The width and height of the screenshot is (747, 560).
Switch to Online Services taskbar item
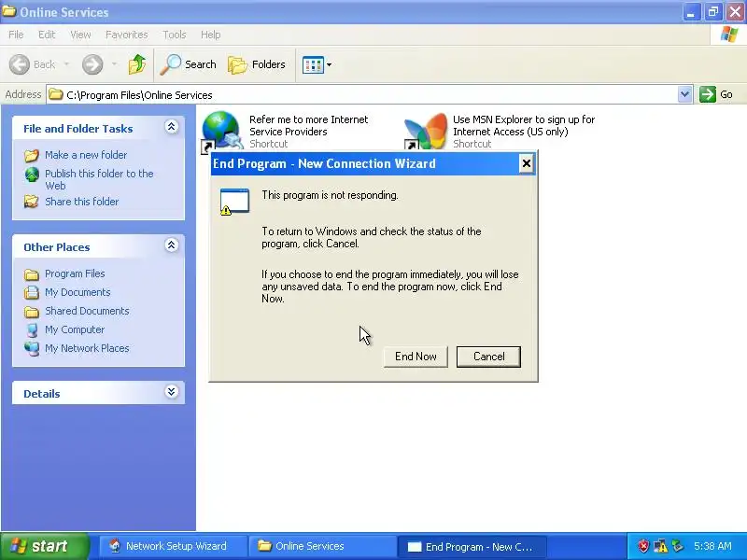(322, 546)
